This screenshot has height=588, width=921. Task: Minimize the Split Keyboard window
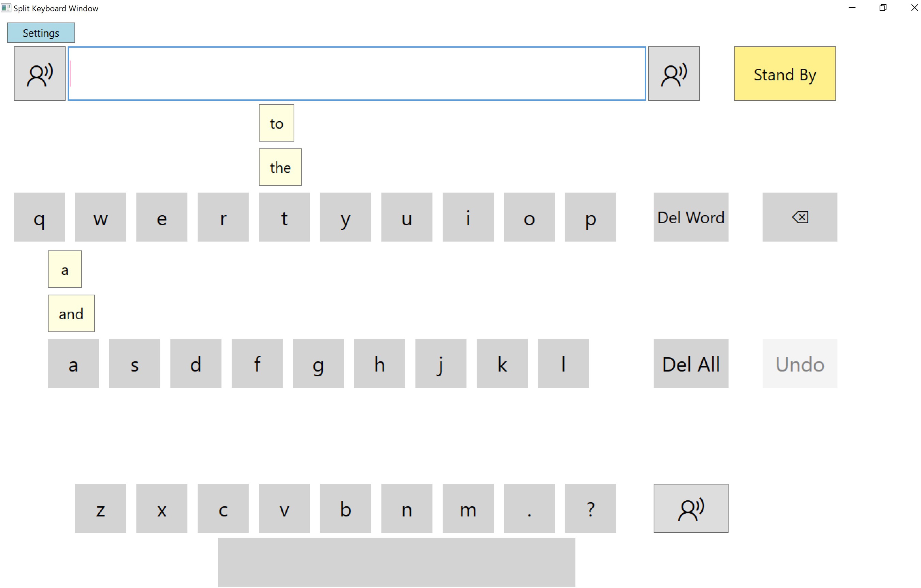pos(852,8)
